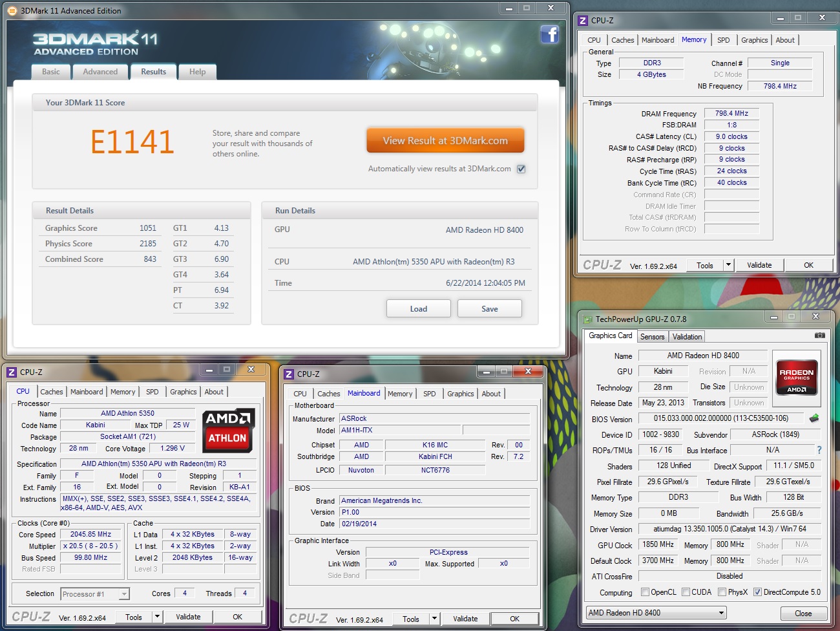Click the Graphics Score value 1051
840x631 pixels.
coord(148,228)
